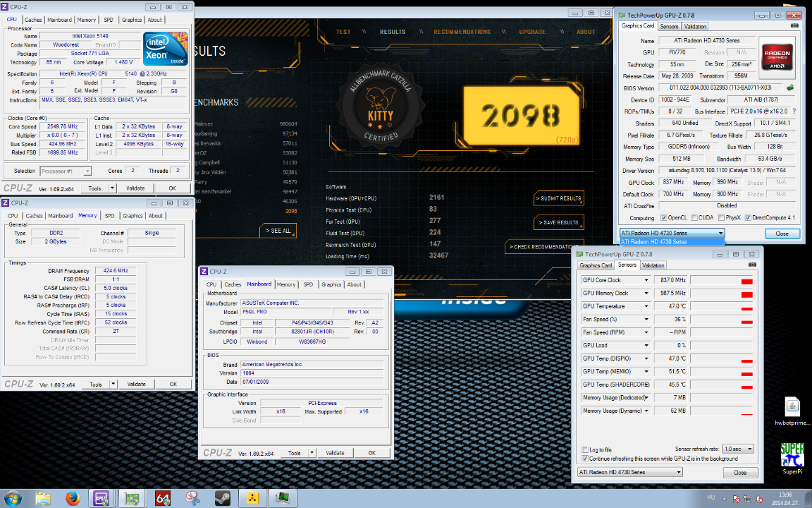This screenshot has height=508, width=812.
Task: Open GPU Memory Clock sensor dropdown
Action: 646,293
